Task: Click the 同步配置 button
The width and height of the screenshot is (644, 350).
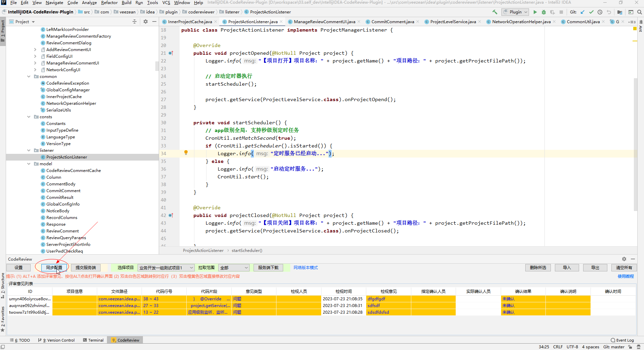Action: pyautogui.click(x=54, y=268)
